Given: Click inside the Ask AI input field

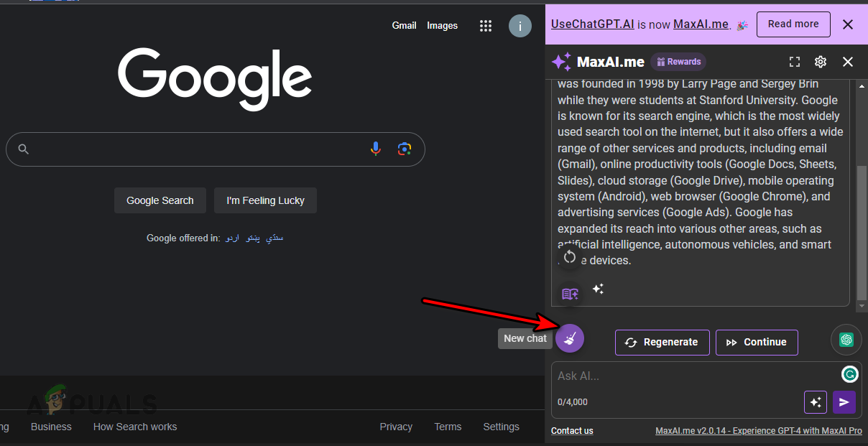Looking at the screenshot, I should (683, 376).
